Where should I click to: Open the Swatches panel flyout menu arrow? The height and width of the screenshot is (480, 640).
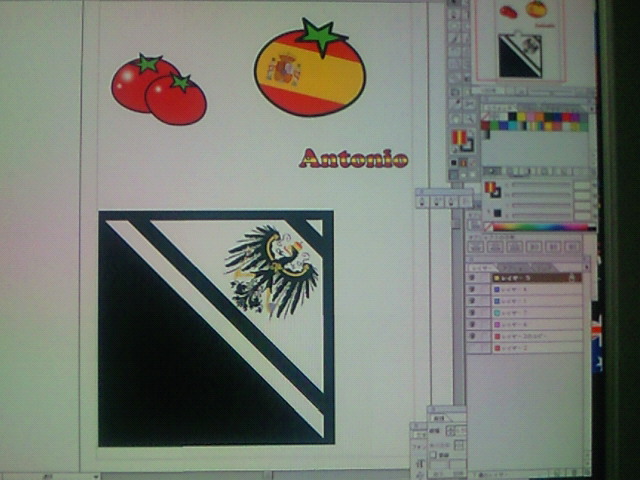591,107
